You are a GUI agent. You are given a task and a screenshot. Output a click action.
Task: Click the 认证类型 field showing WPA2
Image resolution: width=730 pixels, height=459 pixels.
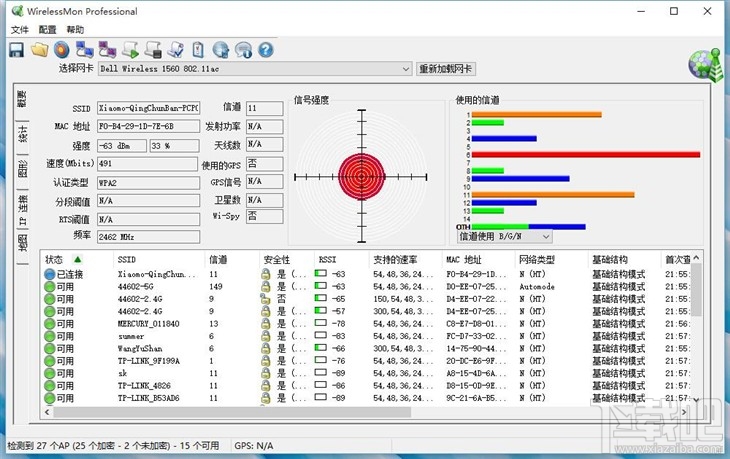click(x=149, y=183)
